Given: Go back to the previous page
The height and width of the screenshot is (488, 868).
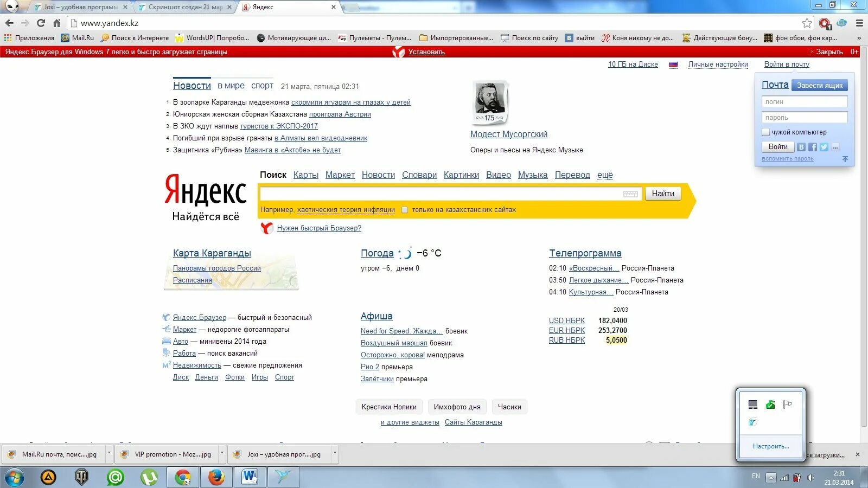Looking at the screenshot, I should coord(9,23).
